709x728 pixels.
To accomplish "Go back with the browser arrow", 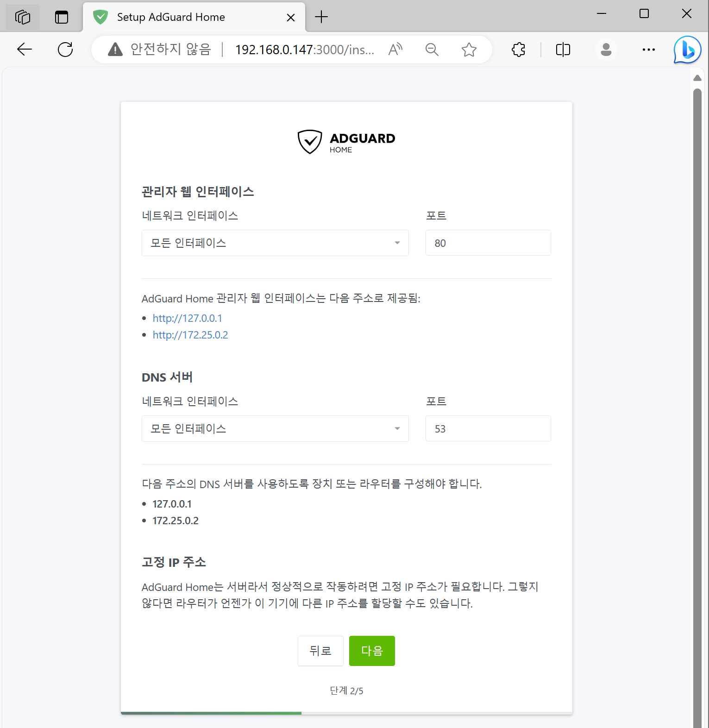I will pos(25,49).
